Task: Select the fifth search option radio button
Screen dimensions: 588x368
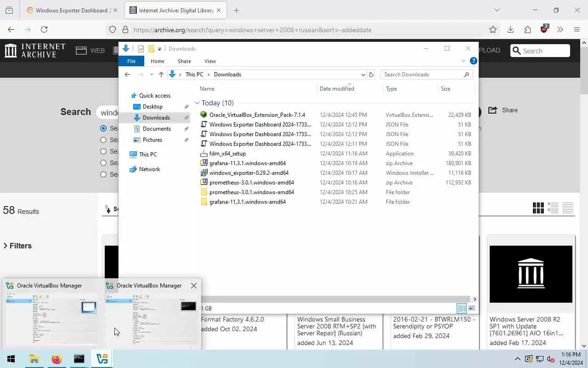Action: tap(103, 174)
